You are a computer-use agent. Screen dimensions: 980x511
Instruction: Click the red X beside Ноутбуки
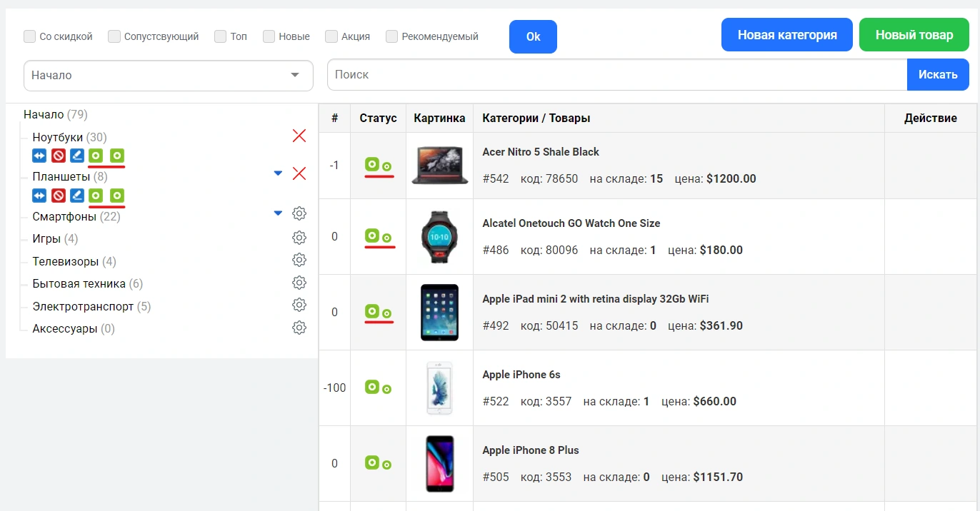point(299,136)
